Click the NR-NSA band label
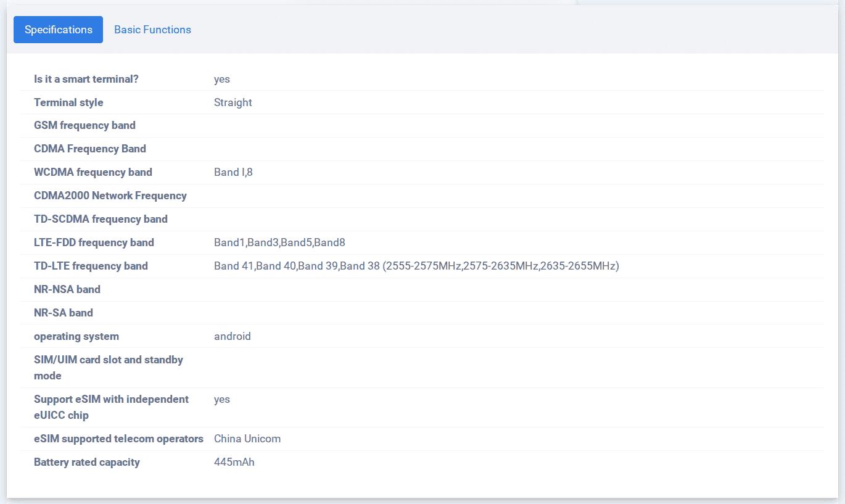 tap(67, 289)
